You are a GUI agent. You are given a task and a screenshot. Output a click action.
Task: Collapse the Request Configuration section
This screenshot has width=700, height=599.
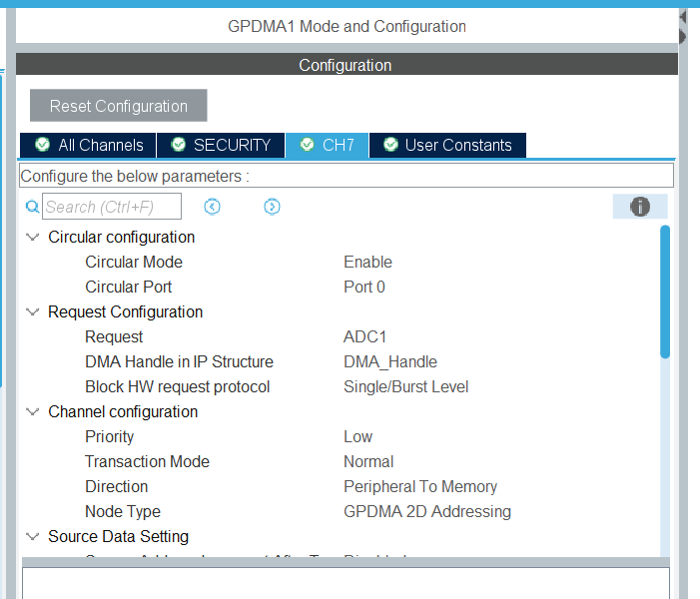[x=33, y=312]
